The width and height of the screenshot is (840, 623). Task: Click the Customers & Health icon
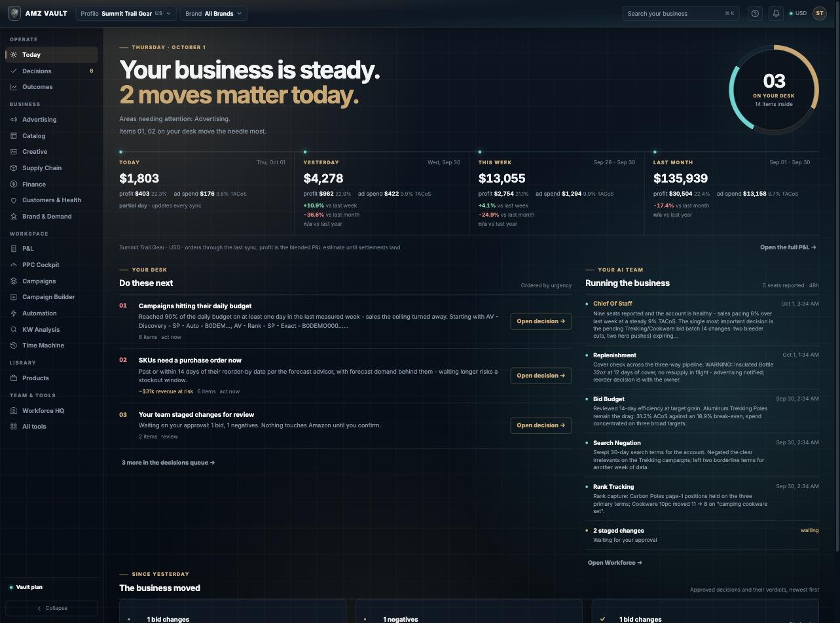pyautogui.click(x=14, y=200)
